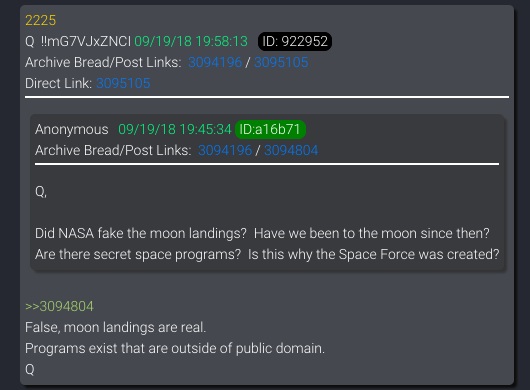530x390 pixels.
Task: Click the yellow post number 2225
Action: [41, 21]
